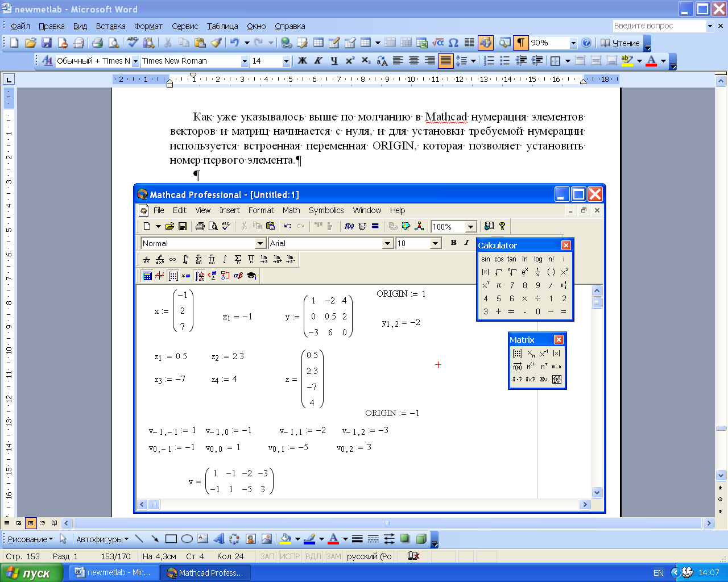This screenshot has height=582, width=728.
Task: Toggle bulleted list in Word toolbar
Action: (x=504, y=61)
